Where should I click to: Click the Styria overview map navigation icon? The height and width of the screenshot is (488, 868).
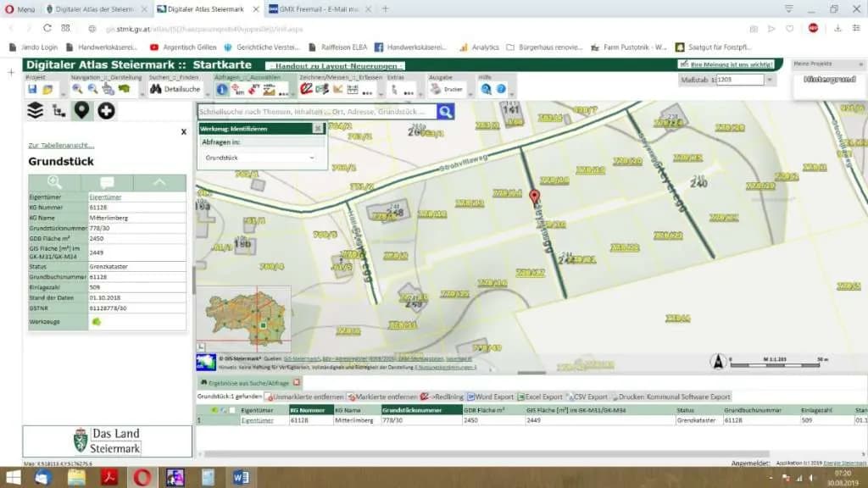pos(124,88)
